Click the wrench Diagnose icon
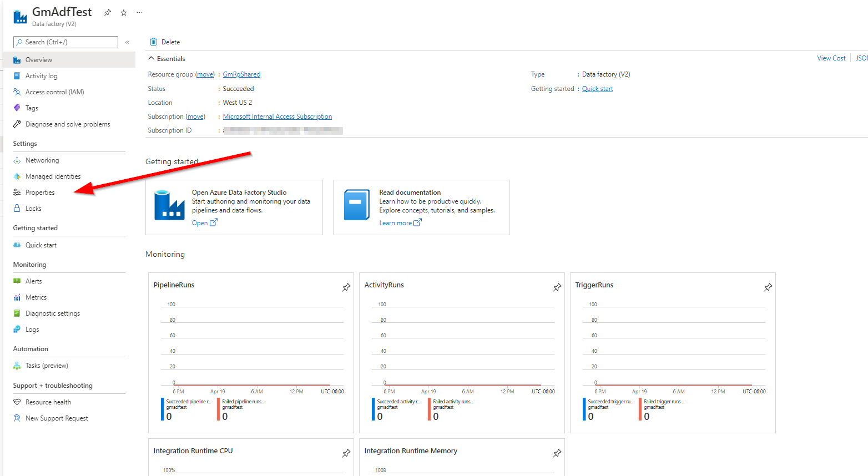The image size is (868, 476). coord(17,124)
